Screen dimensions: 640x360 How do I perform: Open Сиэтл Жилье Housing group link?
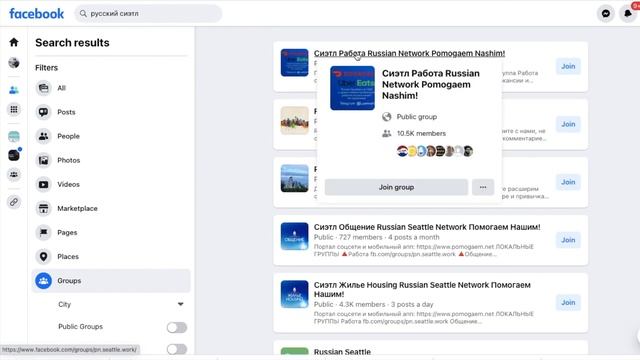422,289
